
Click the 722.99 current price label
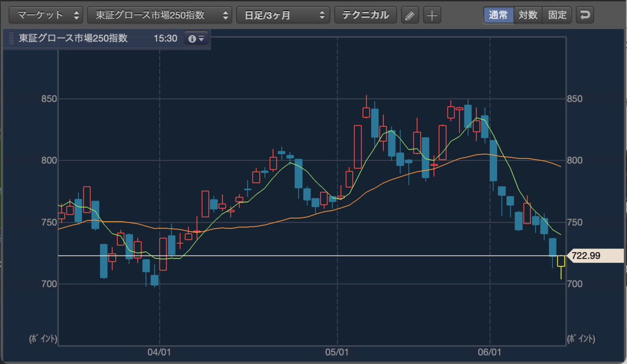[595, 256]
